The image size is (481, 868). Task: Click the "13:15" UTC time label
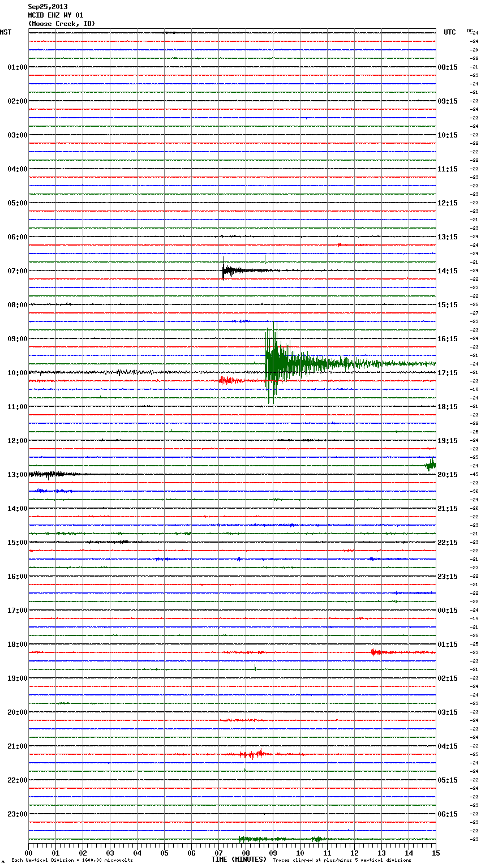coord(448,237)
